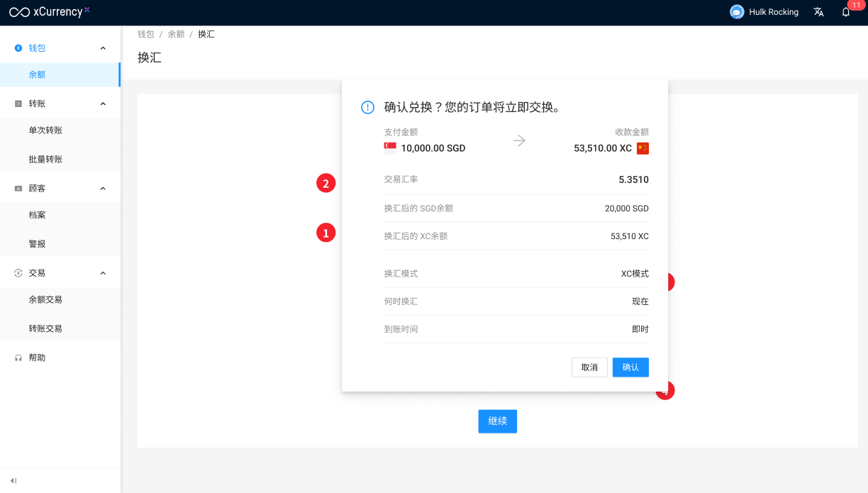Click the 帮助 headset icon
Image resolution: width=868 pixels, height=493 pixels.
coord(18,358)
